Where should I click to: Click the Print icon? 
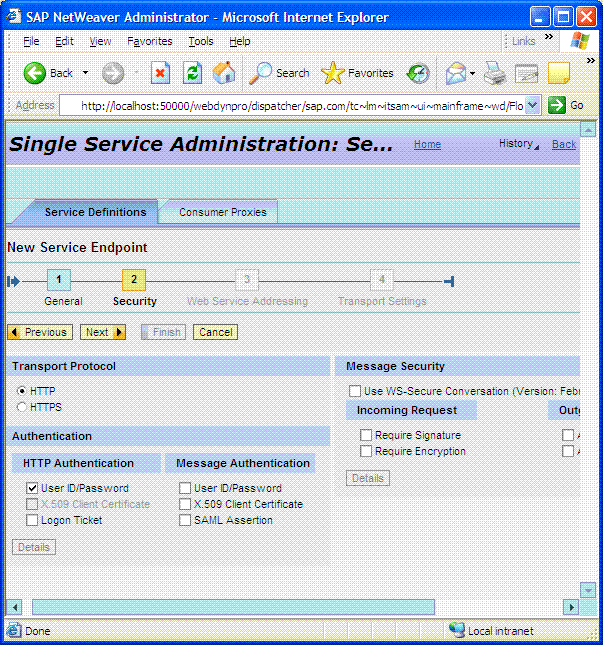(494, 73)
